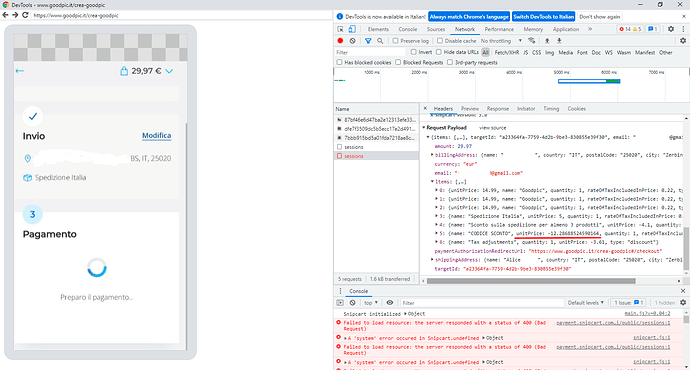
Task: Open Network panel settings gear
Action: 683,41
